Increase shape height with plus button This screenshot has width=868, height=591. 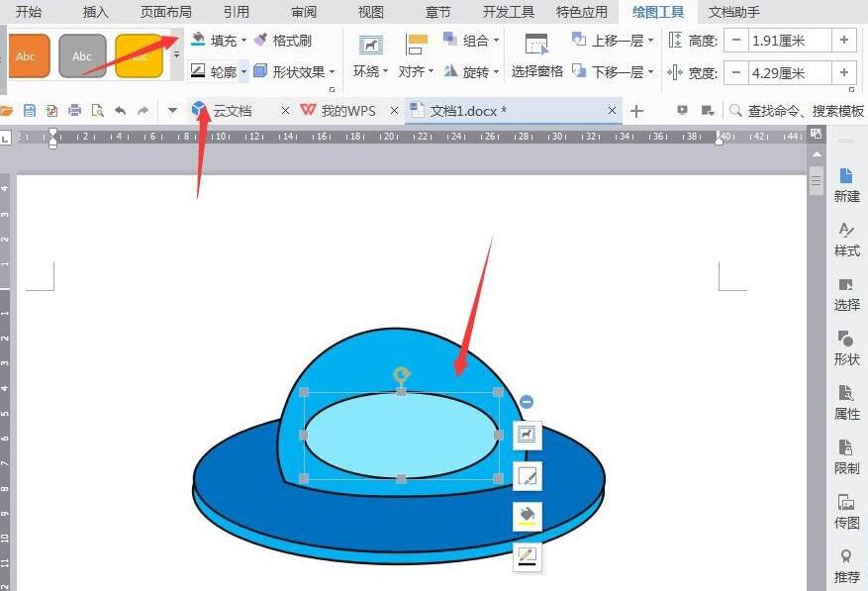(x=843, y=41)
